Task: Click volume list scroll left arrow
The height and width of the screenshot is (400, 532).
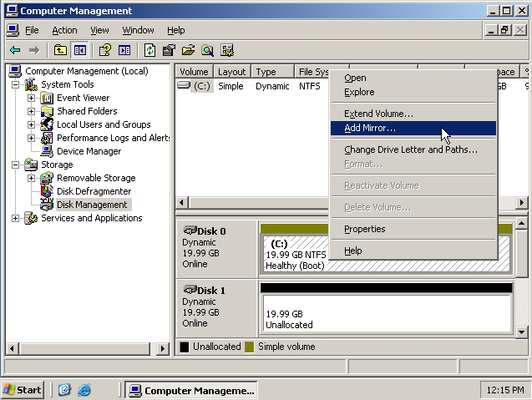Action: [182, 203]
